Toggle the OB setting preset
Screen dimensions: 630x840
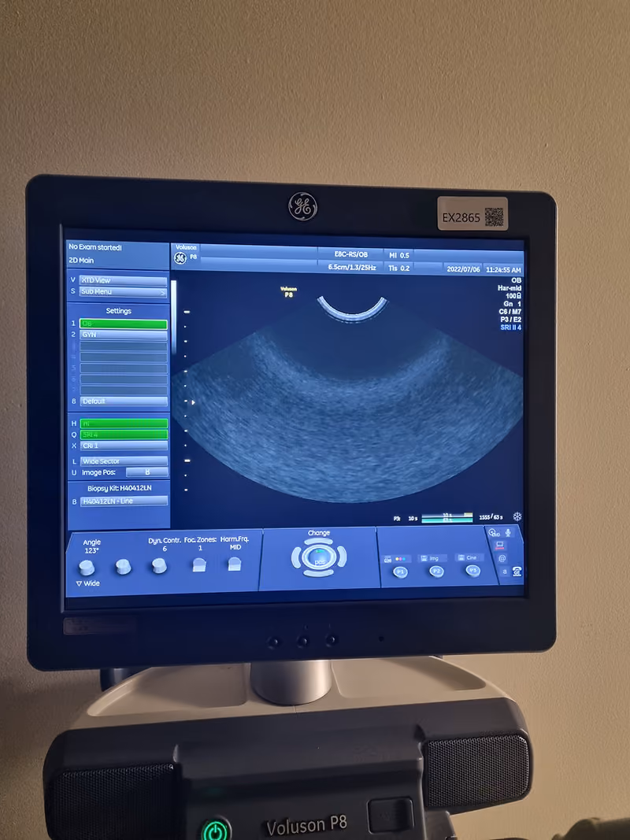click(x=123, y=324)
